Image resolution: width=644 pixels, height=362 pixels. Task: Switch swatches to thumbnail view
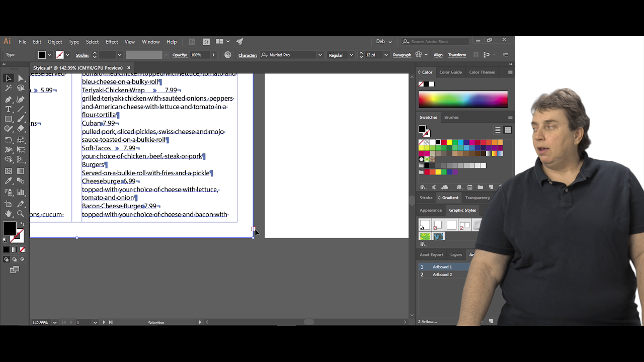[508, 130]
